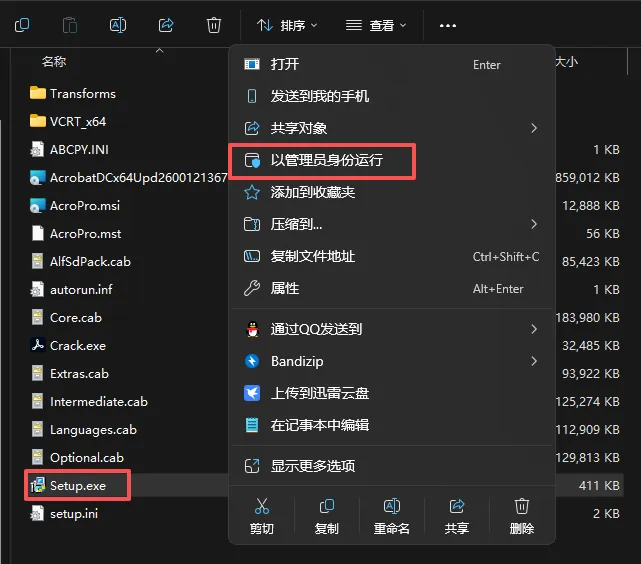Click 显示更多选项 to show more options
This screenshot has height=564, width=641.
(392, 466)
